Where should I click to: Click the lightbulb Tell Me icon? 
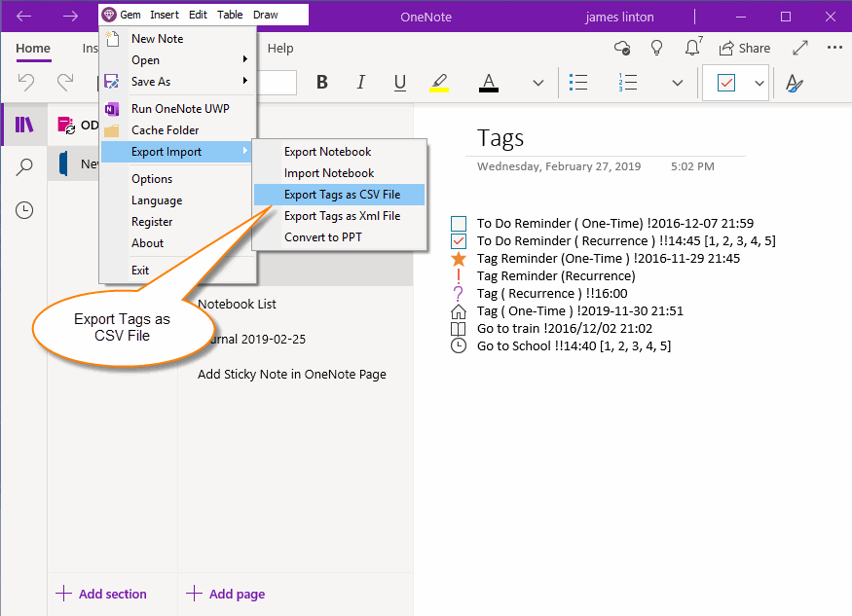pos(656,48)
